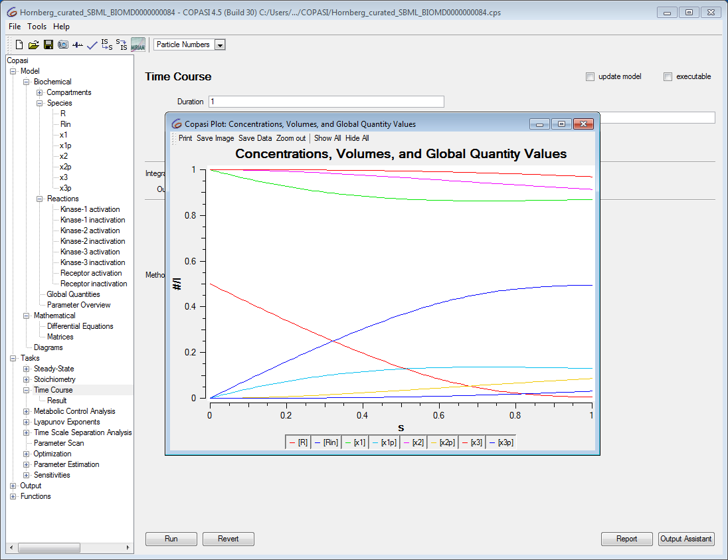This screenshot has width=728, height=560.
Task: Expand the Compartments tree node
Action: (x=39, y=92)
